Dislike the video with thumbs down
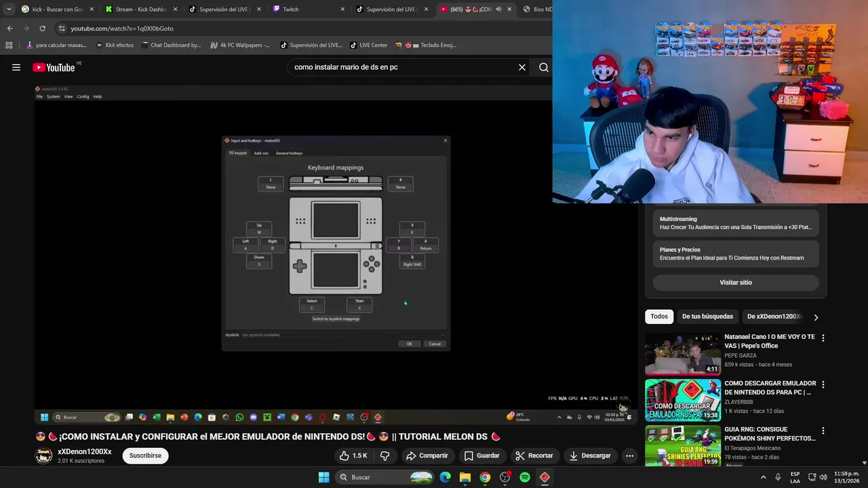The height and width of the screenshot is (488, 868). click(x=384, y=455)
